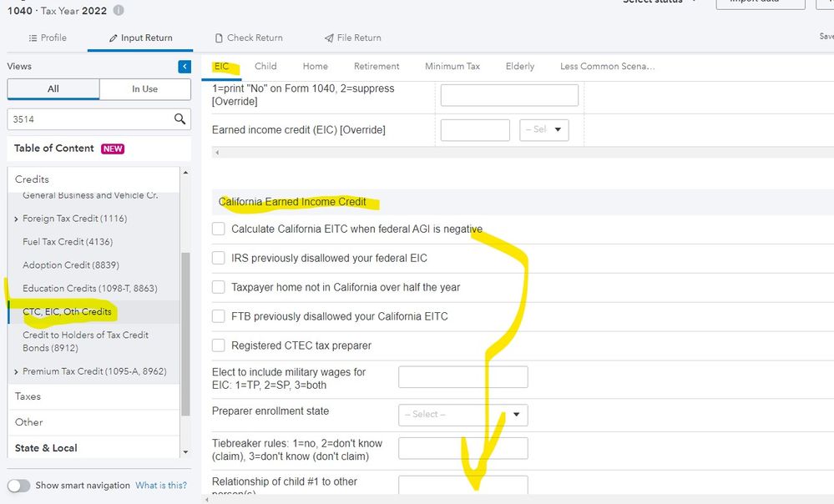Click the In Use views button
The width and height of the screenshot is (834, 504).
(144, 89)
